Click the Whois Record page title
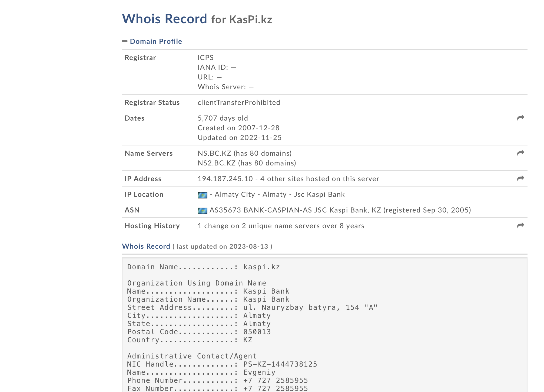The image size is (544, 392). (x=164, y=19)
